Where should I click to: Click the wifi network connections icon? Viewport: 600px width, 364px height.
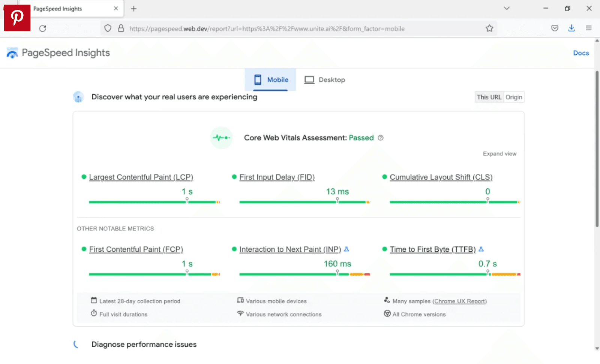240,313
